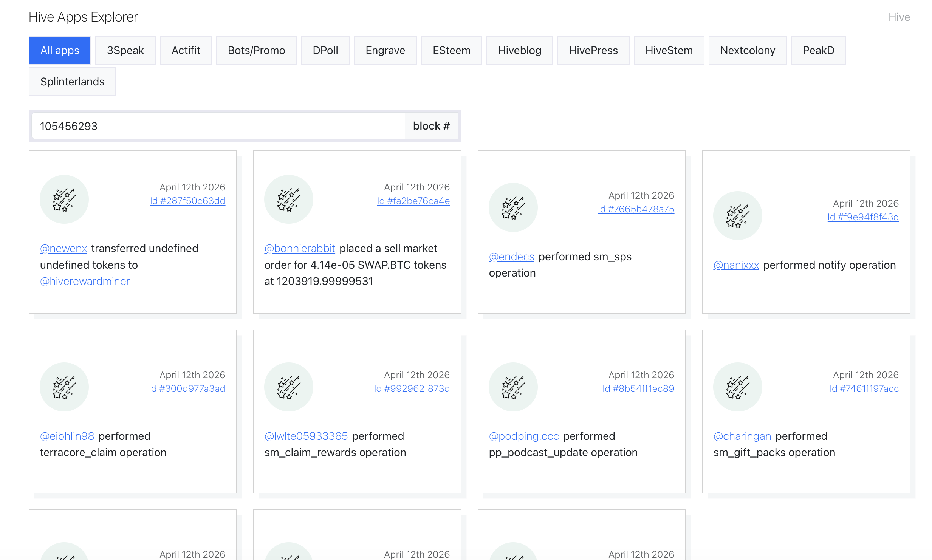Filter by ESteem
This screenshot has height=560, width=932.
pos(452,50)
